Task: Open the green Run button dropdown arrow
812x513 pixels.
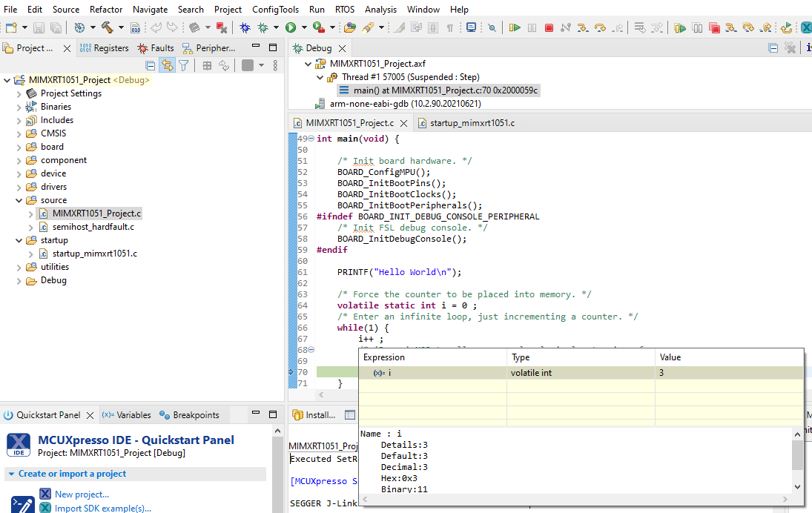Action: (x=304, y=27)
